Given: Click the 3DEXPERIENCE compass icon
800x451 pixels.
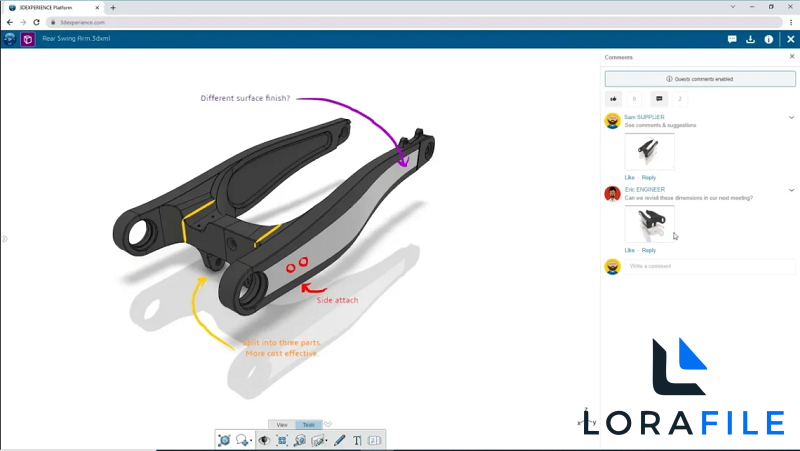Looking at the screenshot, I should (9, 39).
